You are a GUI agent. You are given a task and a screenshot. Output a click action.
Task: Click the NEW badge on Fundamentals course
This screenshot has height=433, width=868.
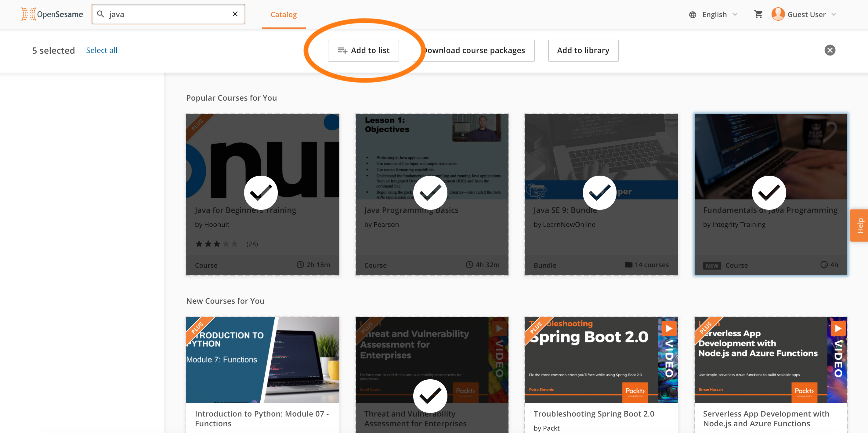click(x=712, y=265)
